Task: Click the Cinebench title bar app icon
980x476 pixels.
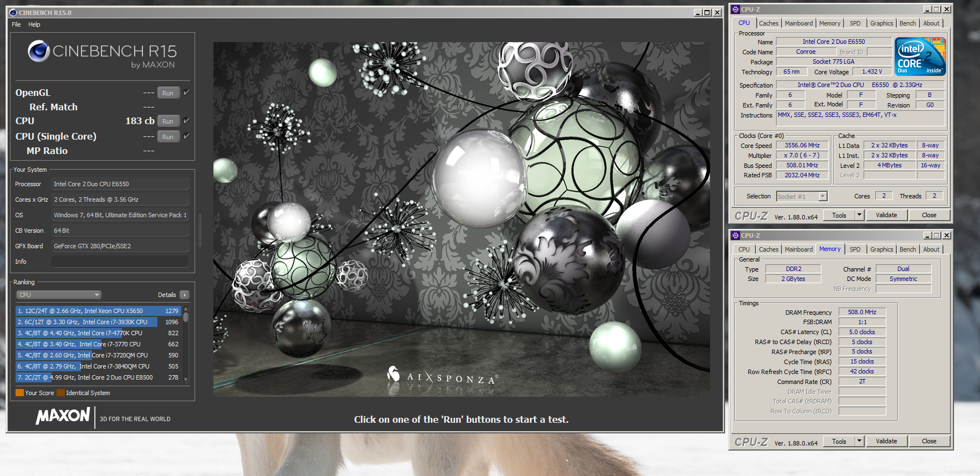Action: pos(13,12)
